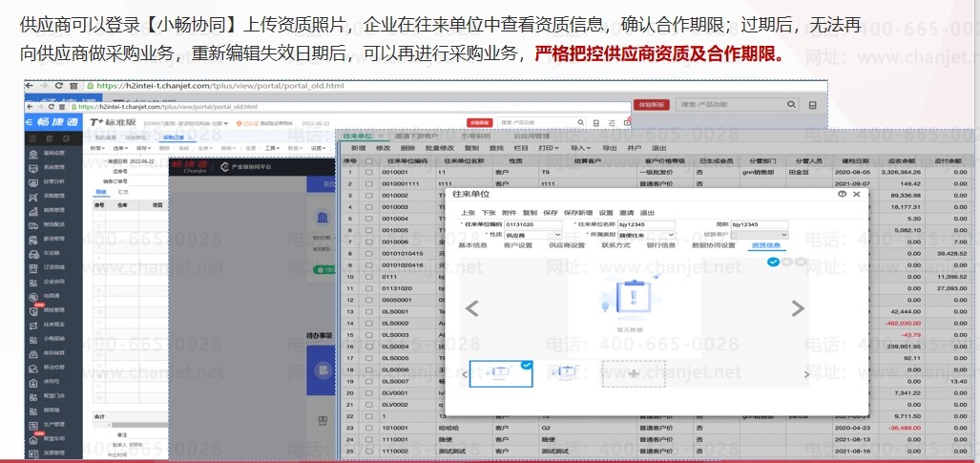
Task: Check the row checkbox for 0010001111
Action: point(369,184)
